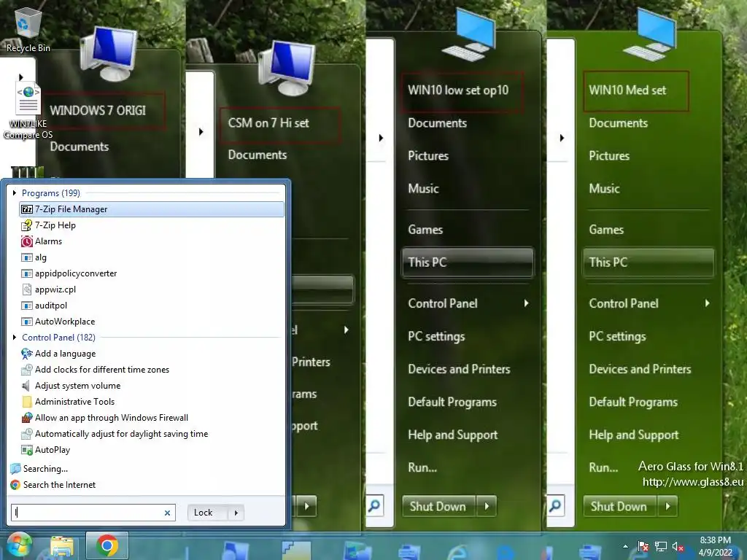Click the Windows Start orb

pos(19,545)
